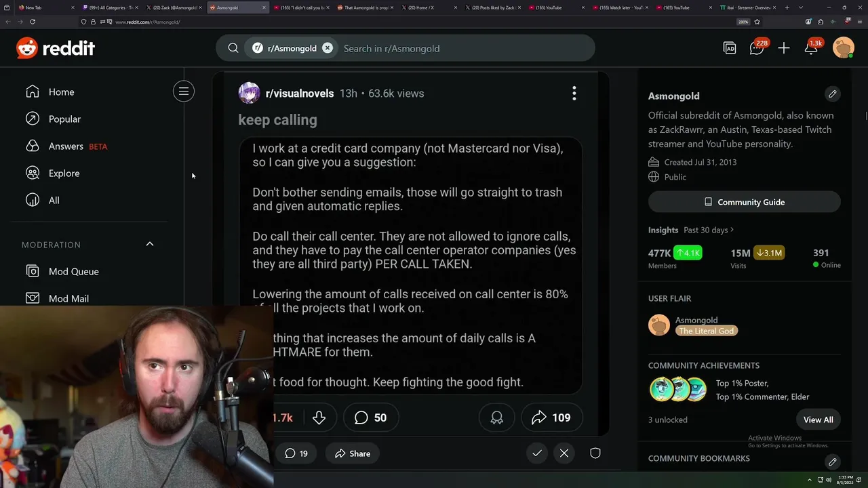Approve the post with checkmark icon

point(537,453)
